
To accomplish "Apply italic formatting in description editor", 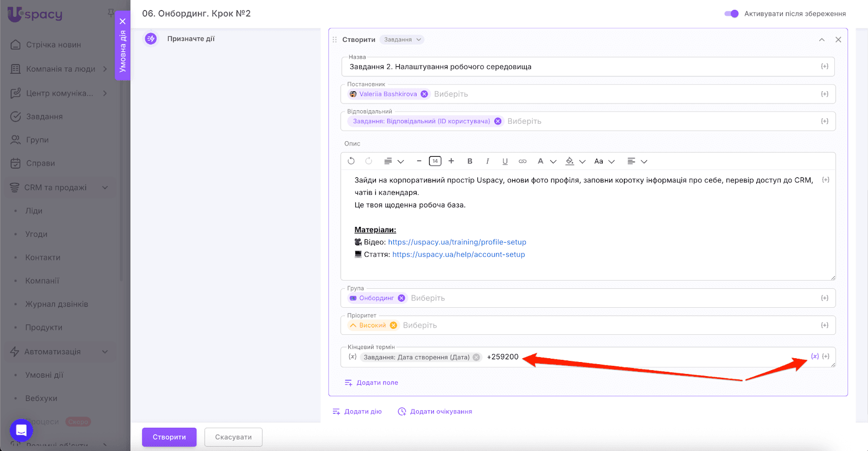I will pyautogui.click(x=487, y=161).
